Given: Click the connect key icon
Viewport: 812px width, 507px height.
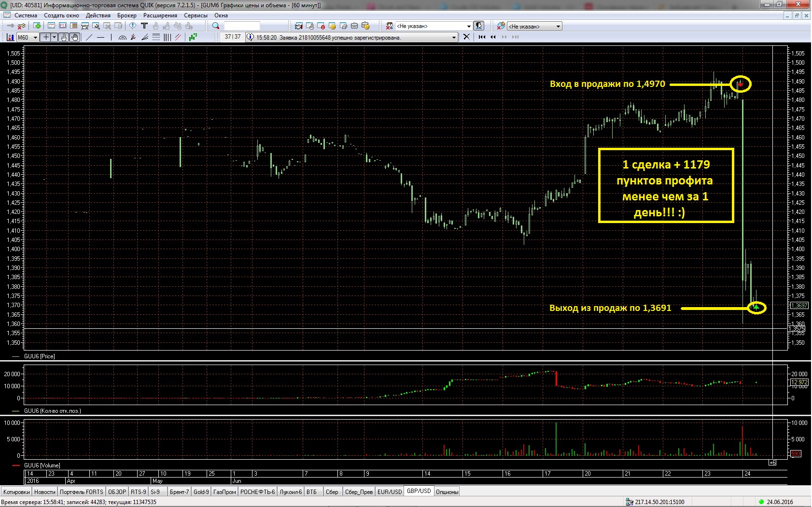Looking at the screenshot, I should [11, 26].
